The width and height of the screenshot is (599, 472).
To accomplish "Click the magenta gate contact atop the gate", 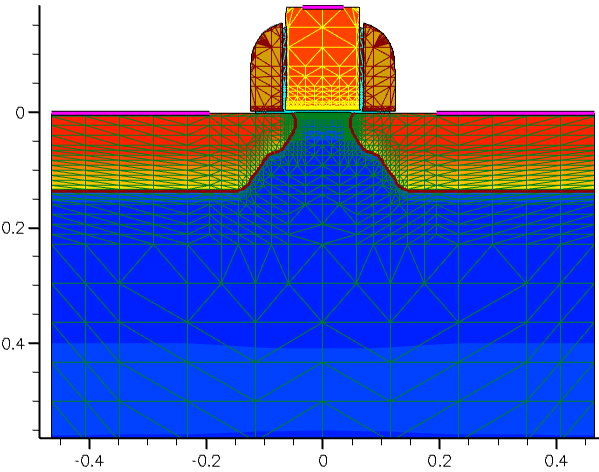I will coord(323,7).
